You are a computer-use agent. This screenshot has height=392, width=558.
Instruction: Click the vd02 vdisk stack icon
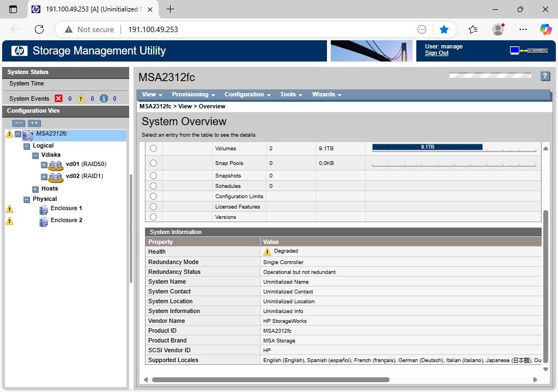[x=56, y=177]
